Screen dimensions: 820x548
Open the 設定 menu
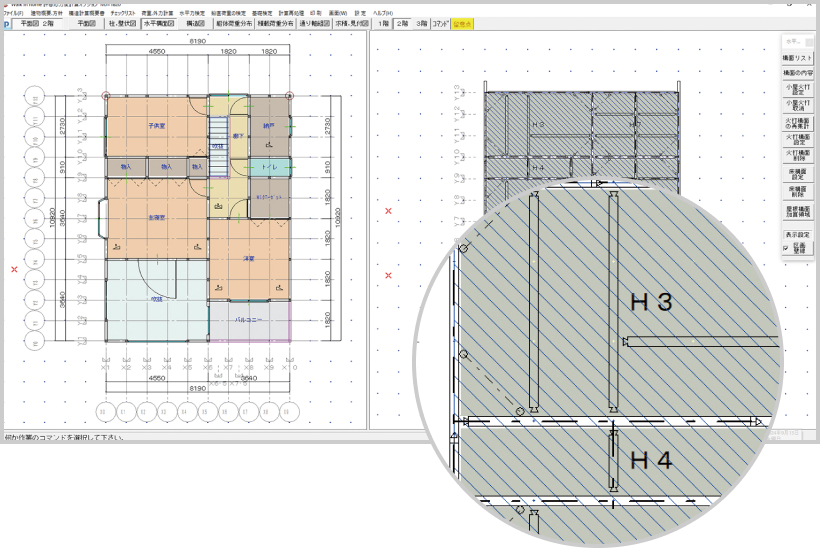[360, 13]
